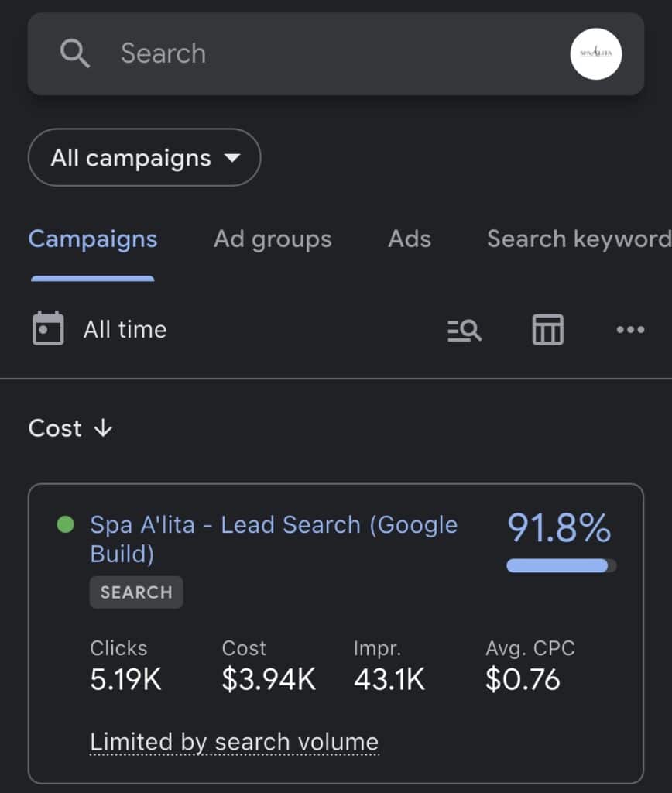Tap the search magnifier icon
The width and height of the screenshot is (672, 793).
75,53
